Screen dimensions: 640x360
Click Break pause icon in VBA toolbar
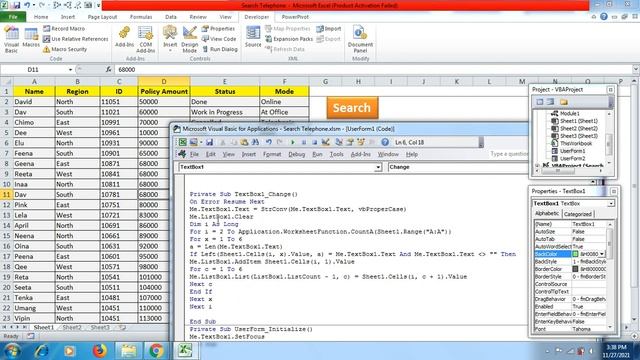coord(304,142)
